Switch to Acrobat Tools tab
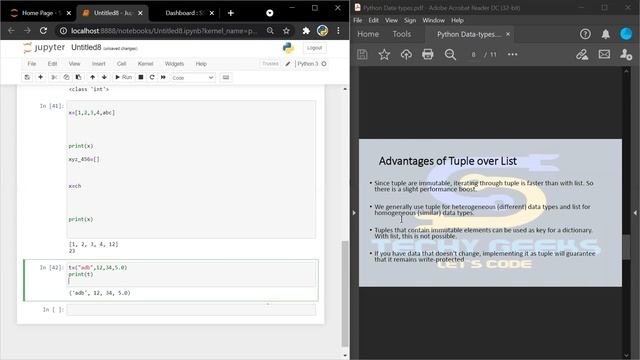 point(402,34)
